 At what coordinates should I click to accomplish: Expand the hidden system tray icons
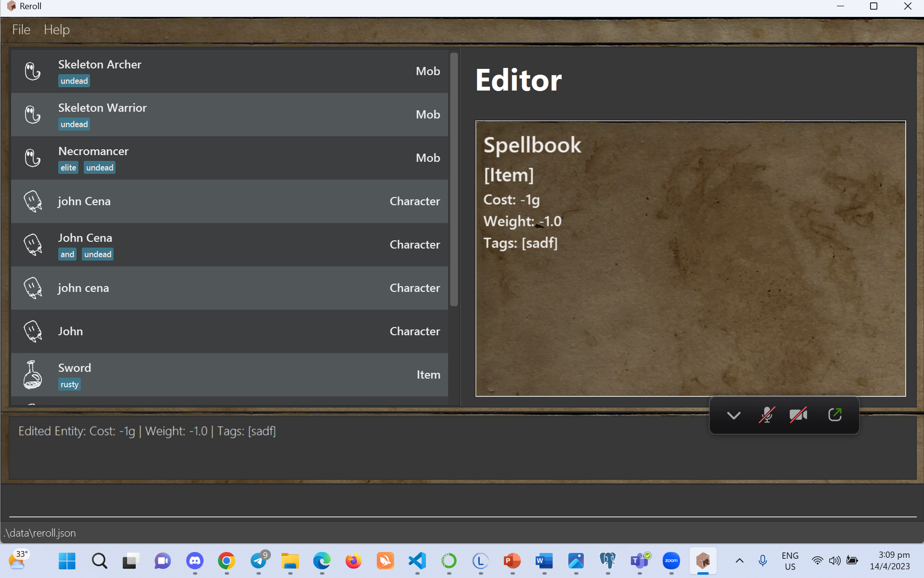[740, 561]
